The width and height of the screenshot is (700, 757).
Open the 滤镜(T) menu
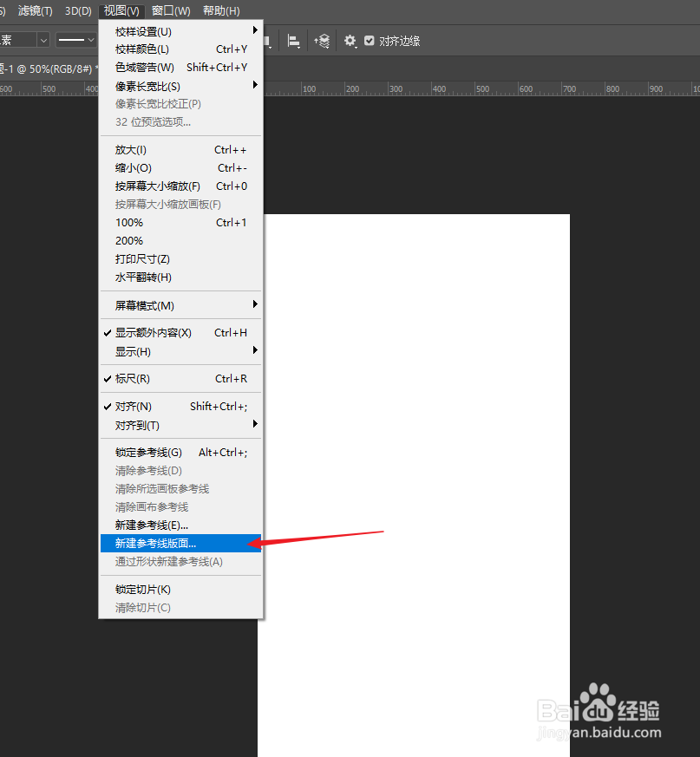coord(35,10)
